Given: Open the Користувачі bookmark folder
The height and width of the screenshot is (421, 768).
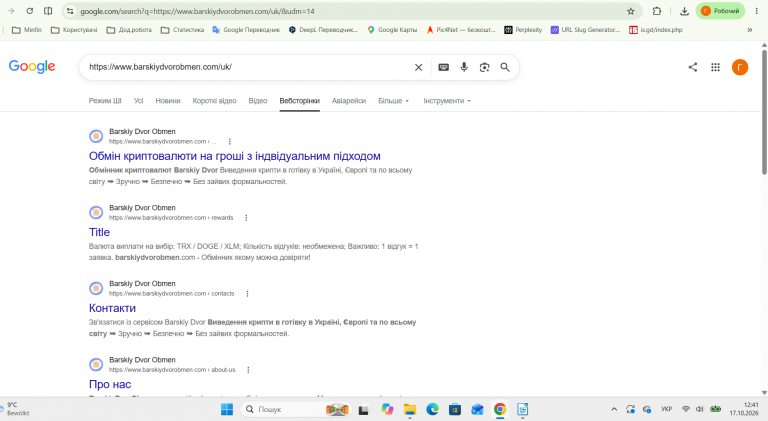Looking at the screenshot, I should (x=74, y=30).
